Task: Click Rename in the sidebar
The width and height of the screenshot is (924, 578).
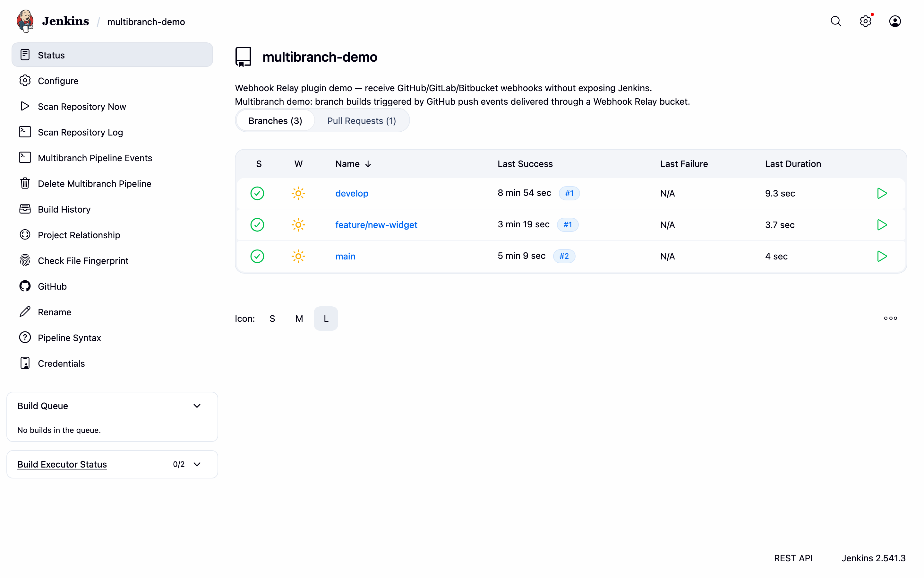Action: [112, 312]
